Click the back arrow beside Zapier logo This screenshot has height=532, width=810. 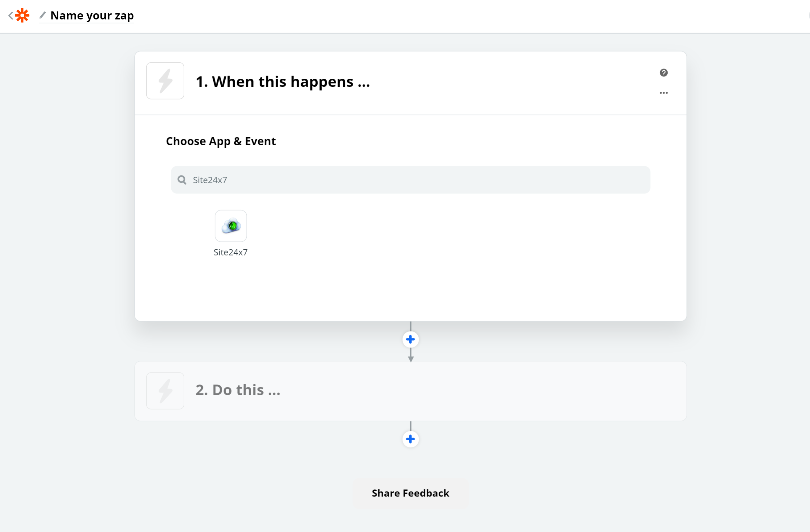tap(11, 16)
